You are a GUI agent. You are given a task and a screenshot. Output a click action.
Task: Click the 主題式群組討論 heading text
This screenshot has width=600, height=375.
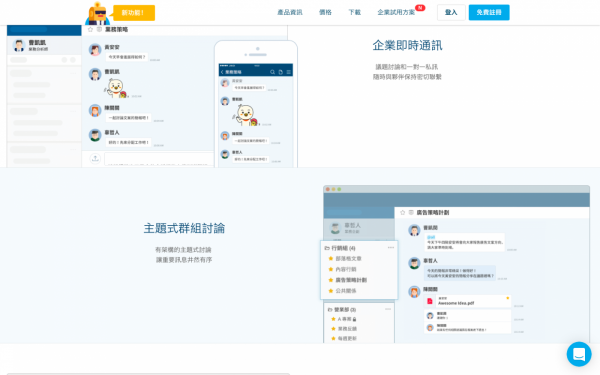[x=184, y=228]
